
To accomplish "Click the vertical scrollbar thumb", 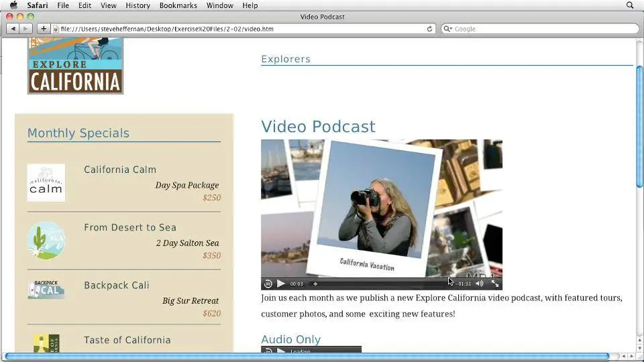I will [639, 126].
